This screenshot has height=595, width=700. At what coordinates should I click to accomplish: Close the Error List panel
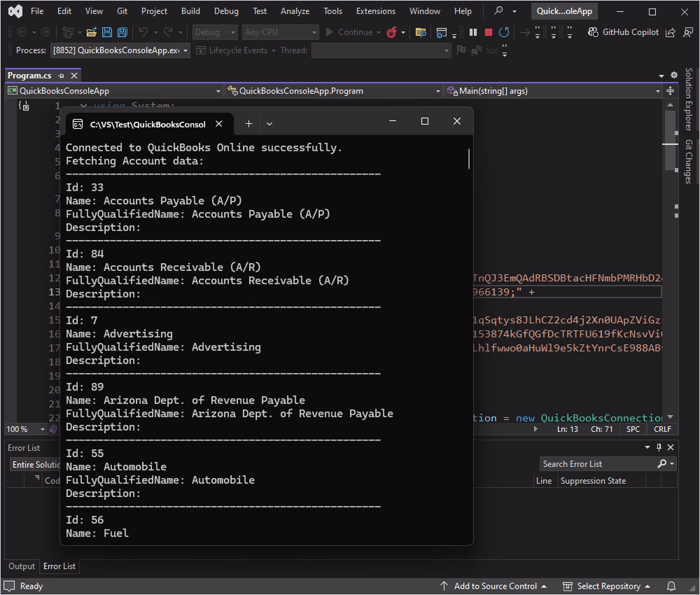tap(671, 447)
